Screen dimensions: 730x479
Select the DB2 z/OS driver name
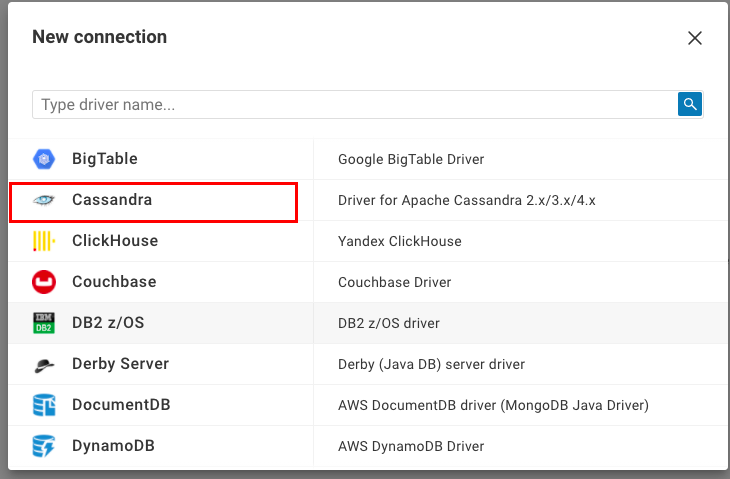[108, 323]
